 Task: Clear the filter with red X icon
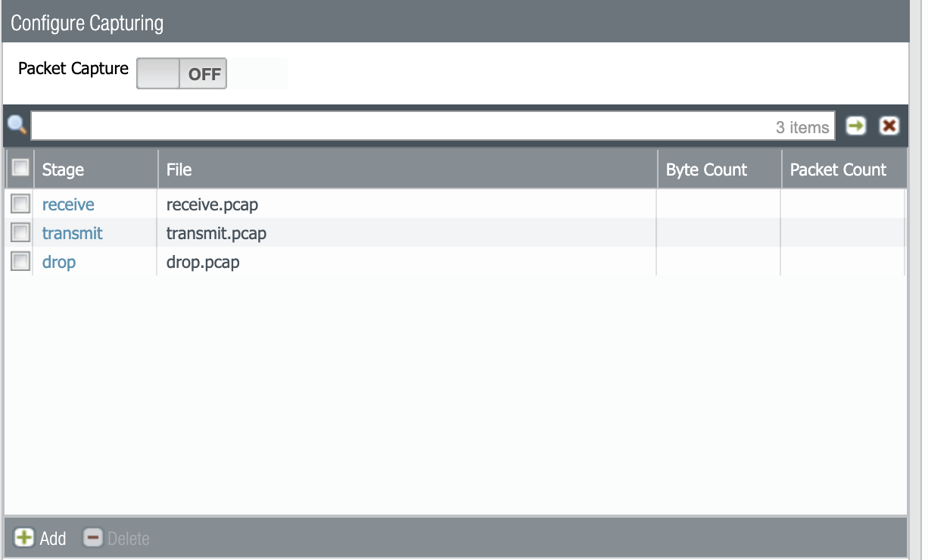888,126
